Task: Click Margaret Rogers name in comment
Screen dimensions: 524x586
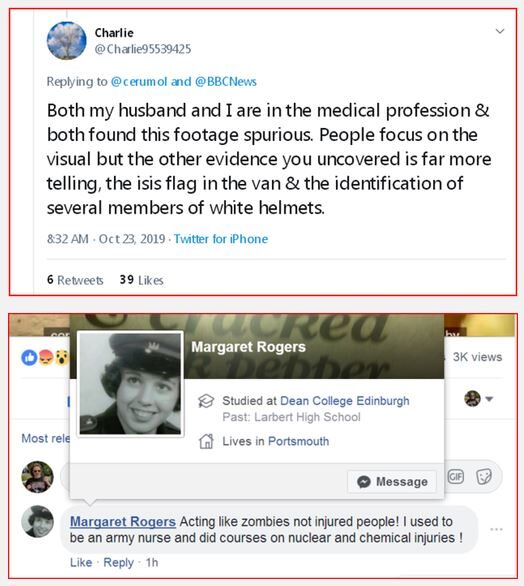Action: pos(123,521)
